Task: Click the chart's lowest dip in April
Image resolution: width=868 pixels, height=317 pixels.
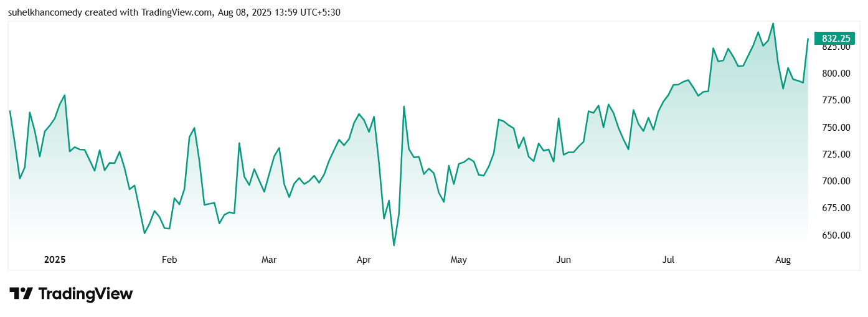Action: point(394,245)
